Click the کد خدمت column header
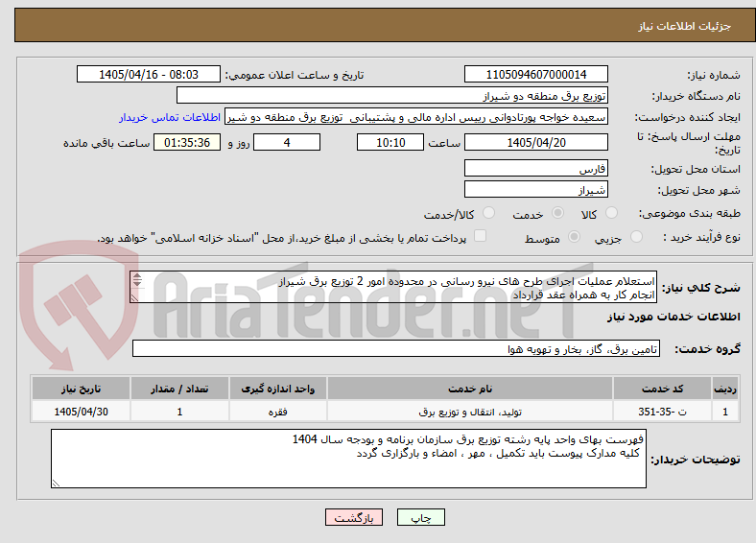 [x=663, y=389]
